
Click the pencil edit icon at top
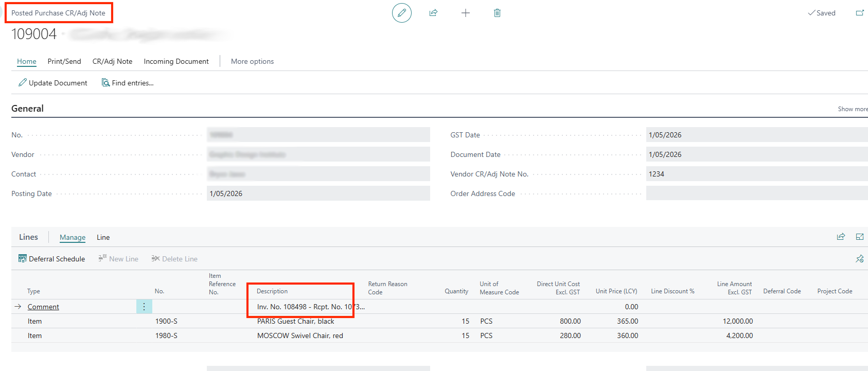point(401,13)
